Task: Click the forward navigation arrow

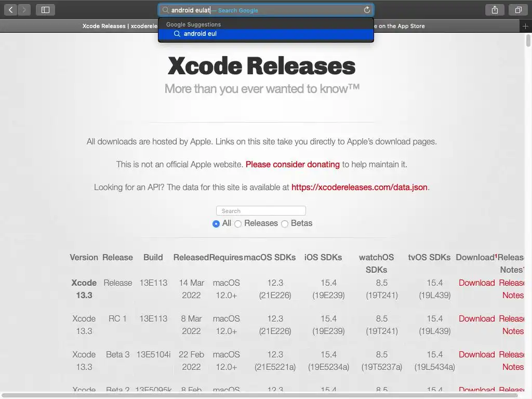Action: [24, 10]
